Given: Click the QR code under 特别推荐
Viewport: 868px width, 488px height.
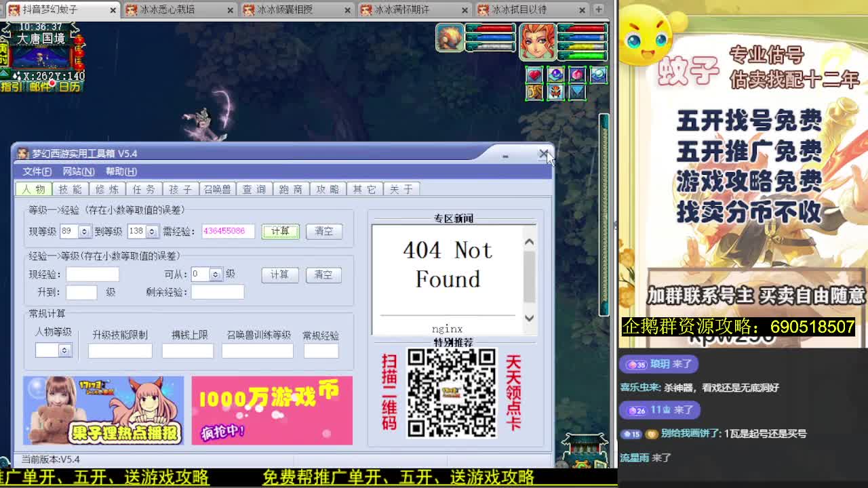Looking at the screenshot, I should 452,393.
